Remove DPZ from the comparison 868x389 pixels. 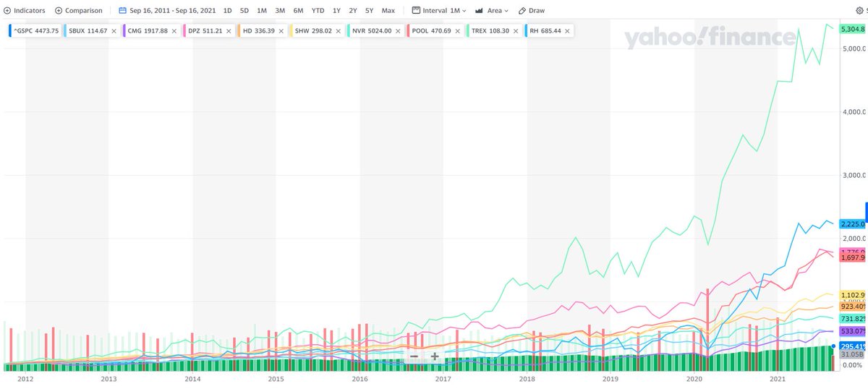point(229,31)
